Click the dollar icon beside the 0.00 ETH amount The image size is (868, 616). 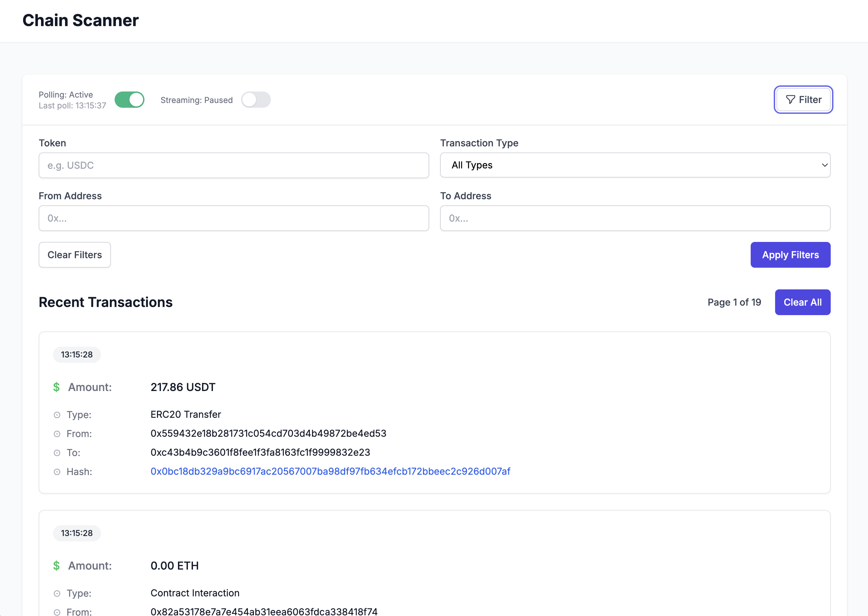(57, 566)
